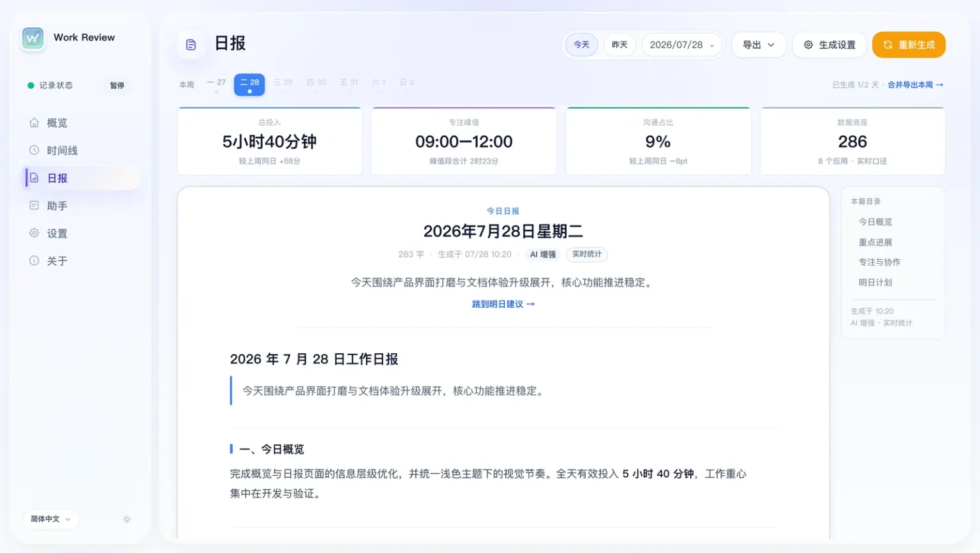The height and width of the screenshot is (553, 980).
Task: Expand the 导出 dropdown menu
Action: tap(759, 45)
